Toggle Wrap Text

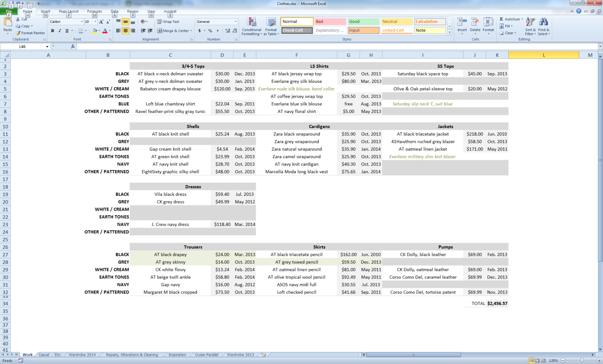(168, 22)
